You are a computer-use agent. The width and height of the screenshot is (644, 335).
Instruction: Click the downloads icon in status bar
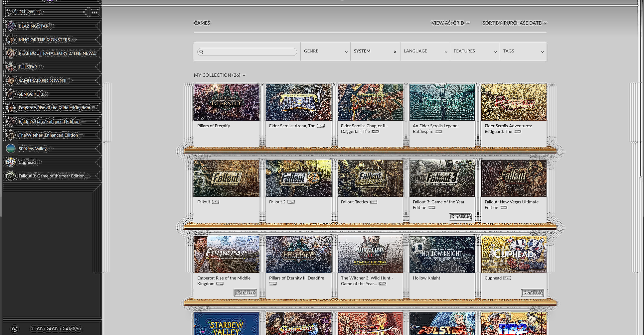(15, 329)
